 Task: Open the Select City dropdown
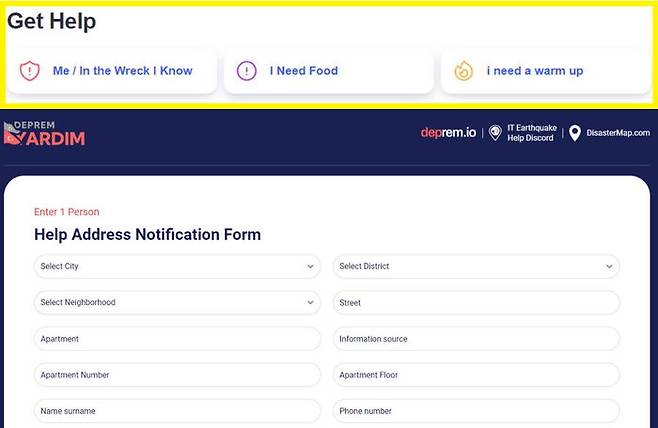click(x=177, y=267)
